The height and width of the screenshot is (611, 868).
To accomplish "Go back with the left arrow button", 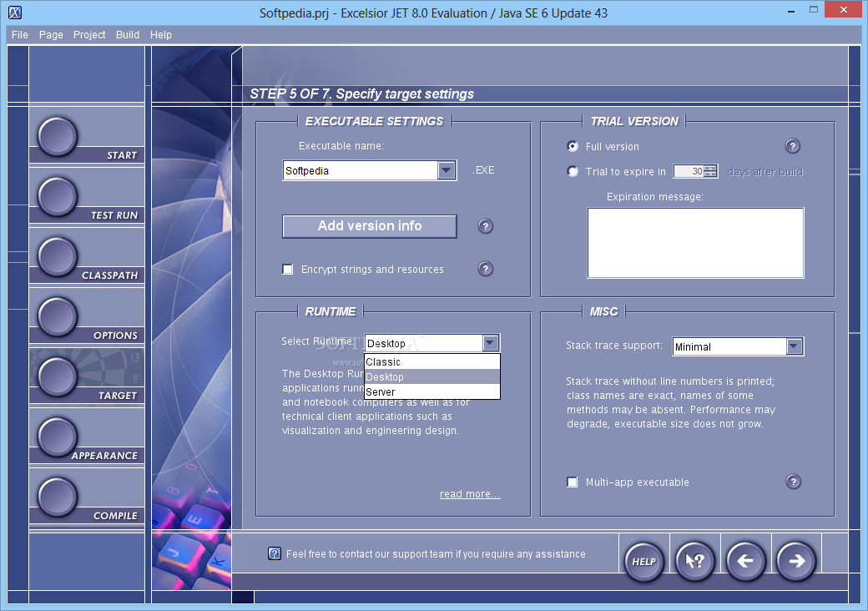I will (x=745, y=561).
